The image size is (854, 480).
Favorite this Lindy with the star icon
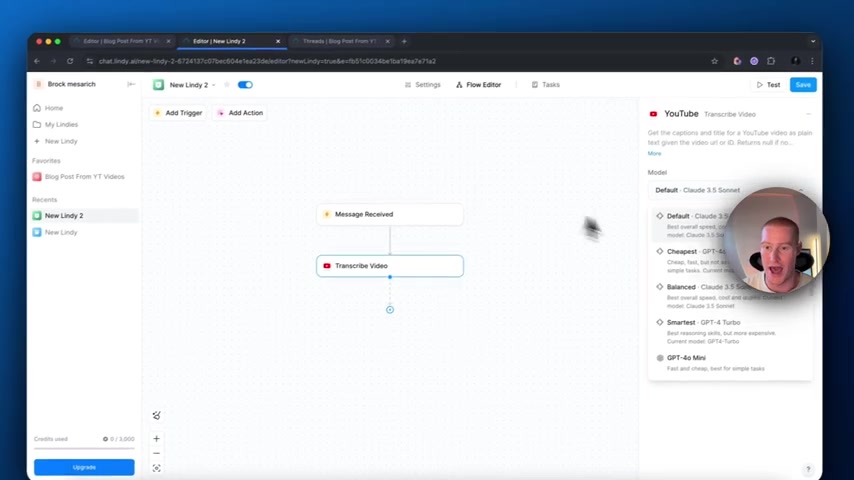point(227,85)
